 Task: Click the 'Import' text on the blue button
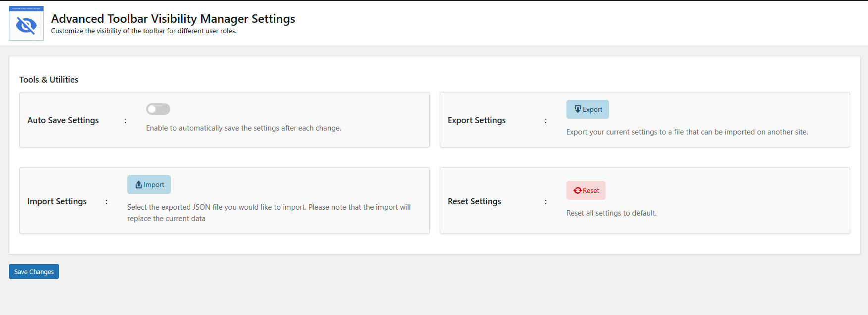[x=154, y=184]
